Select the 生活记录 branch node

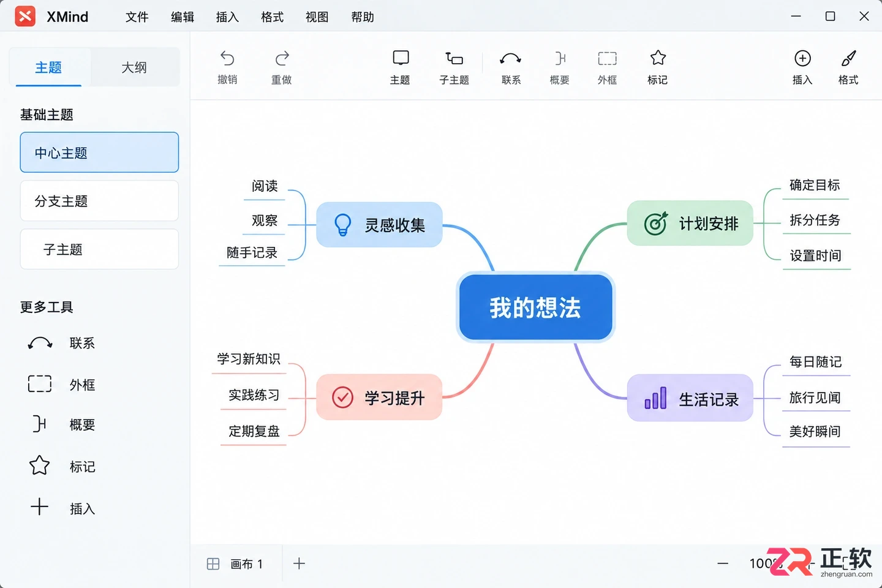coord(690,398)
